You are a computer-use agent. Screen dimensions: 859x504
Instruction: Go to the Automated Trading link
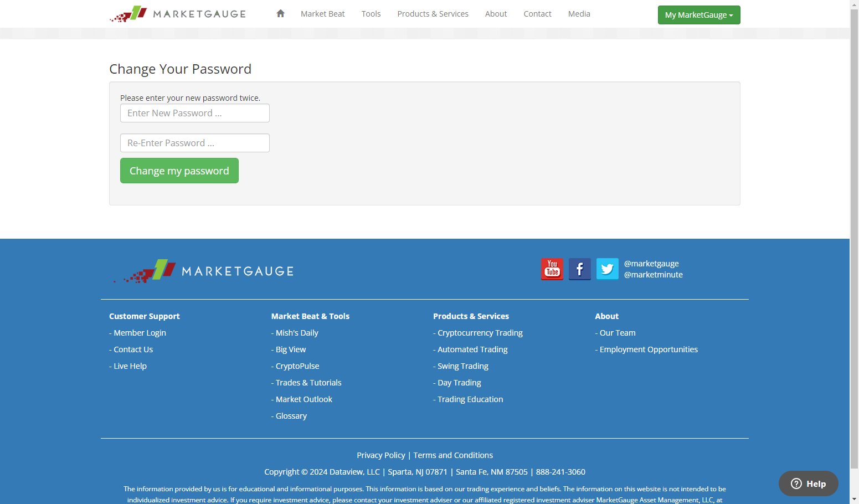pos(472,349)
